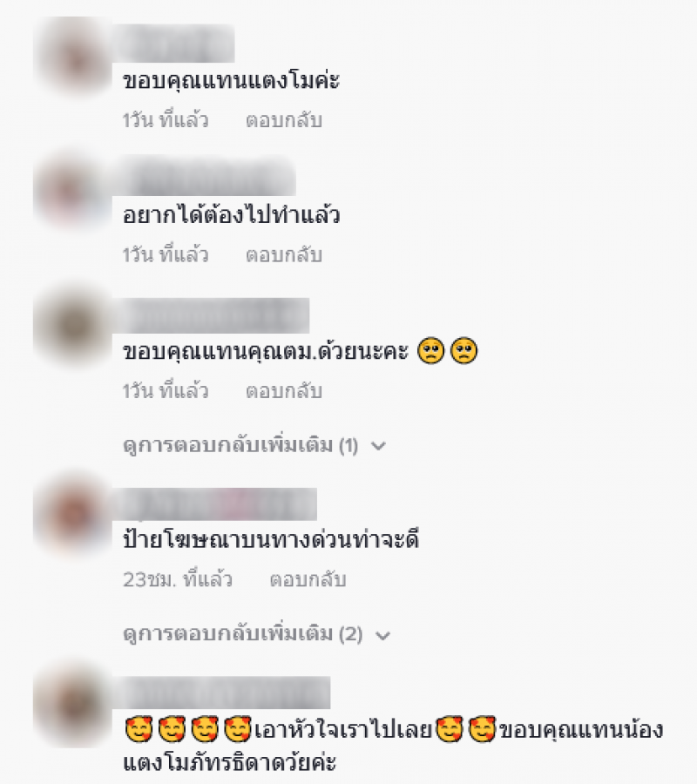The image size is (697, 784).
Task: Click chevron arrow beside เพิ่มเติม (2)
Action: click(383, 636)
